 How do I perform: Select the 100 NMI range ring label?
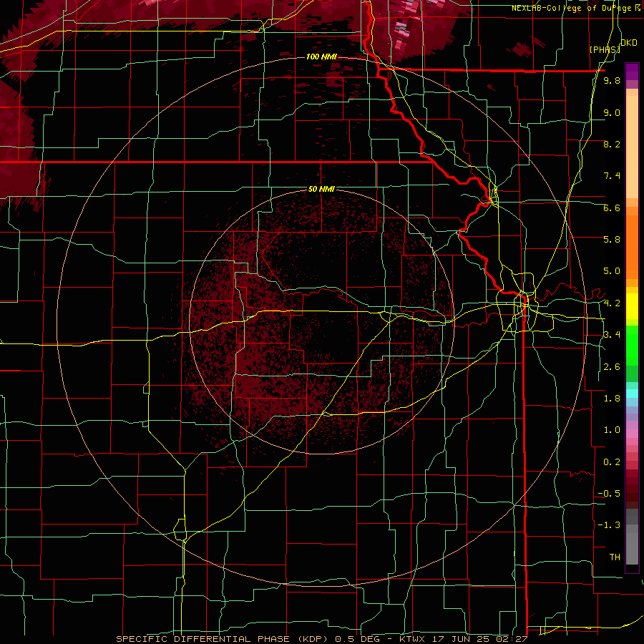pos(321,57)
